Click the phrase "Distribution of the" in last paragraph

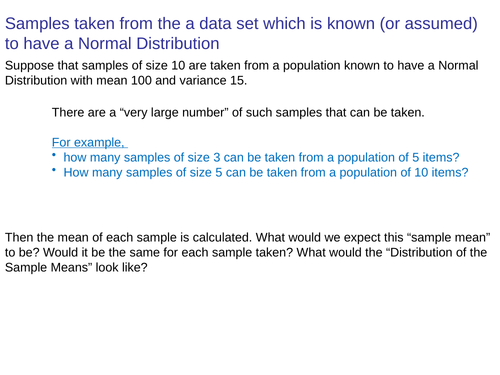(x=437, y=252)
